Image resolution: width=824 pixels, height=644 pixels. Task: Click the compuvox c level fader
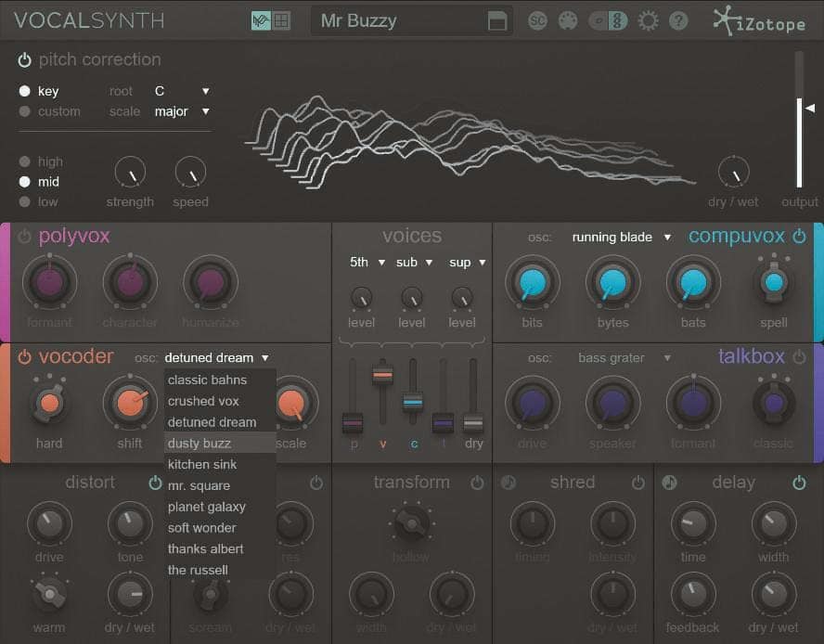(413, 402)
